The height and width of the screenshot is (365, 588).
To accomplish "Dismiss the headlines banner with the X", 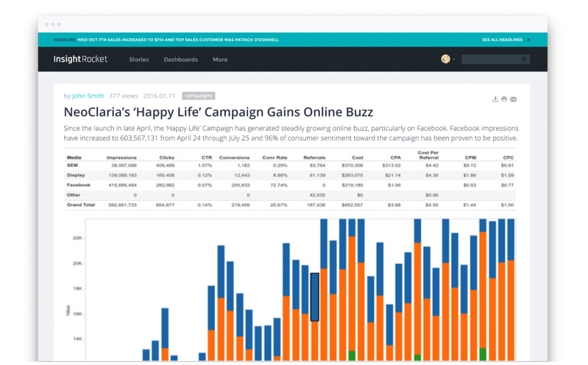I will pos(529,40).
